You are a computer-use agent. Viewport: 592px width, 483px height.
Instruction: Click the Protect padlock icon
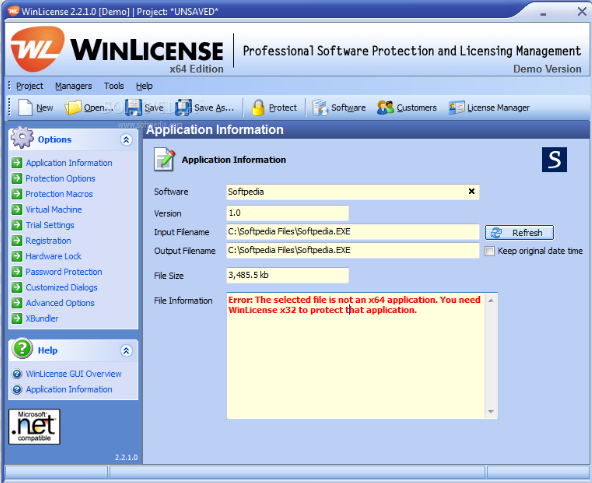point(258,108)
